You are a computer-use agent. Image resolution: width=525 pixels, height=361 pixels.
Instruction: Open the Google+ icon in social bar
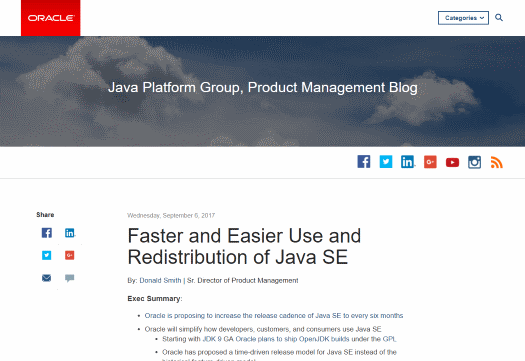point(430,162)
